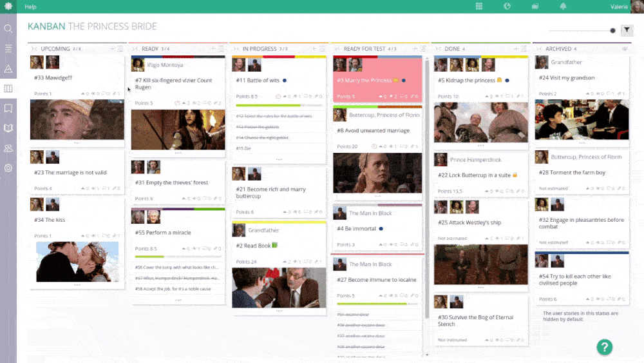Open story #31 Empty the thieves' forest
The width and height of the screenshot is (644, 363).
[171, 182]
